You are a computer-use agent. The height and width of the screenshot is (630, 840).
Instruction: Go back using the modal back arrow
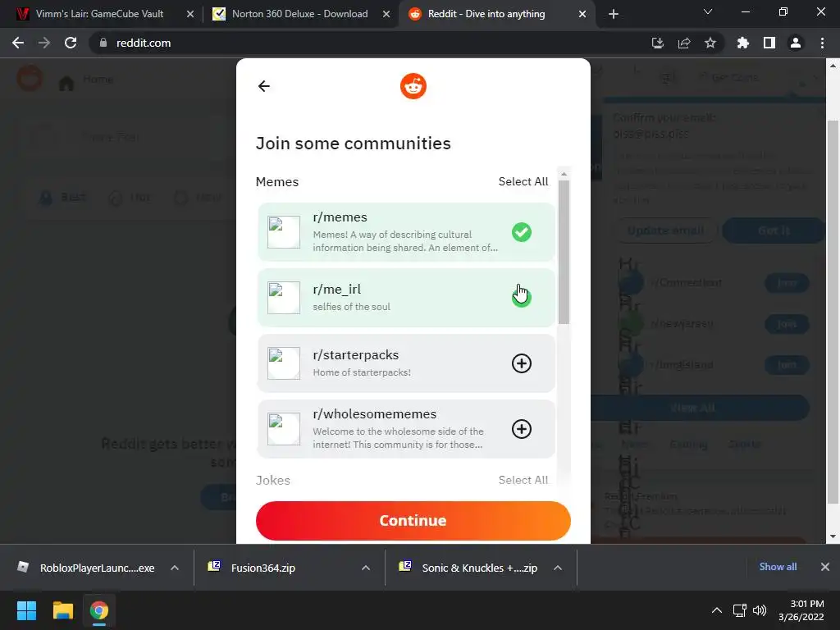[x=263, y=86]
